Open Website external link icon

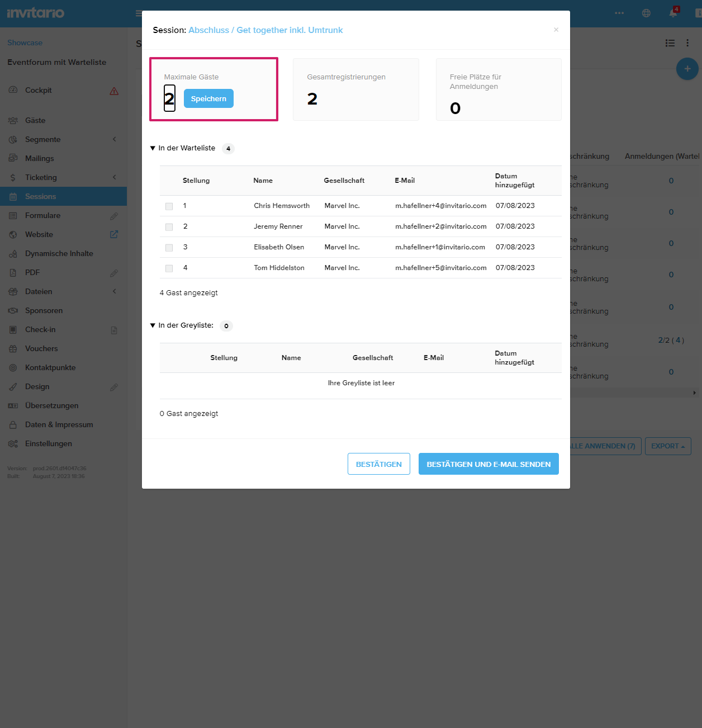(x=114, y=235)
